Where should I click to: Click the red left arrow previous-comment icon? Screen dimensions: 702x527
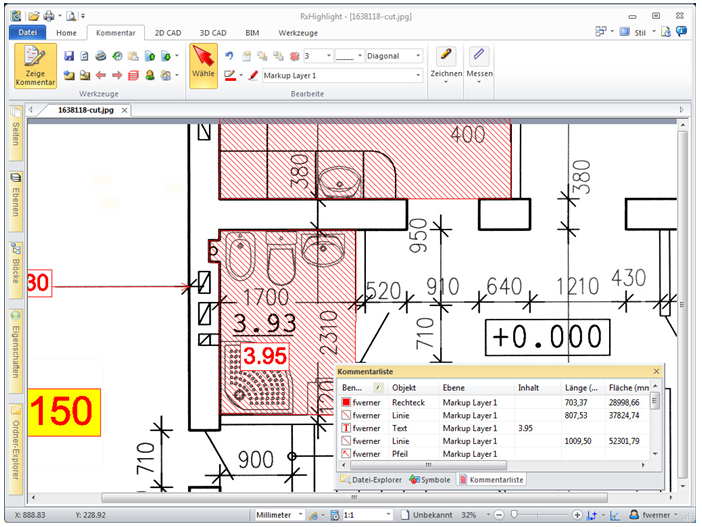[x=100, y=75]
